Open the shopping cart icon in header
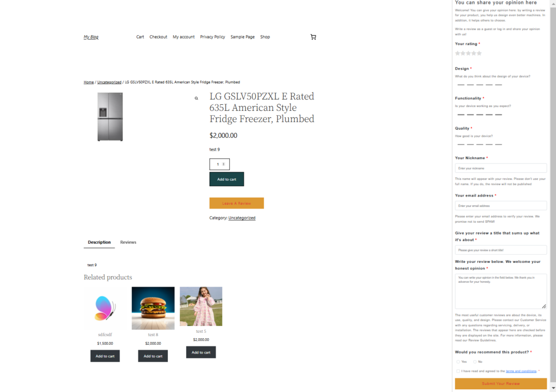 (313, 37)
